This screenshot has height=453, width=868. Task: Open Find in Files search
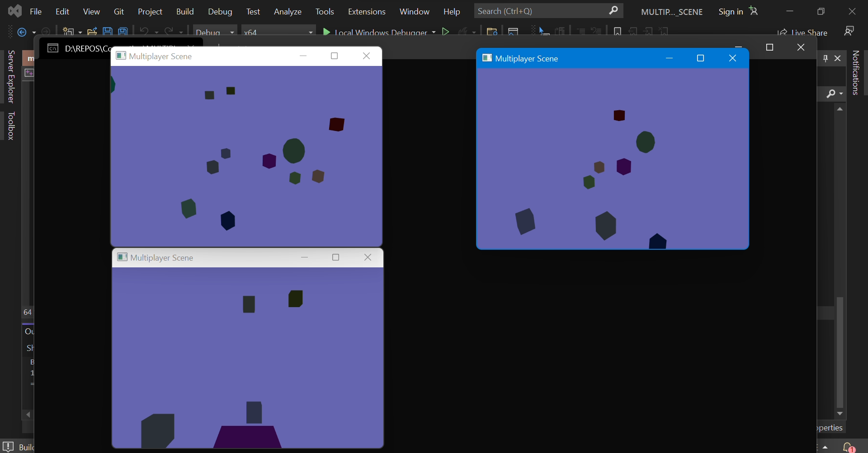point(492,32)
